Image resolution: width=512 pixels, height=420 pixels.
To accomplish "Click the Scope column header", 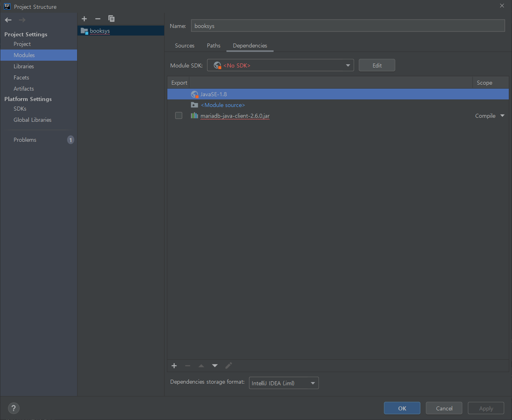I will 490,83.
